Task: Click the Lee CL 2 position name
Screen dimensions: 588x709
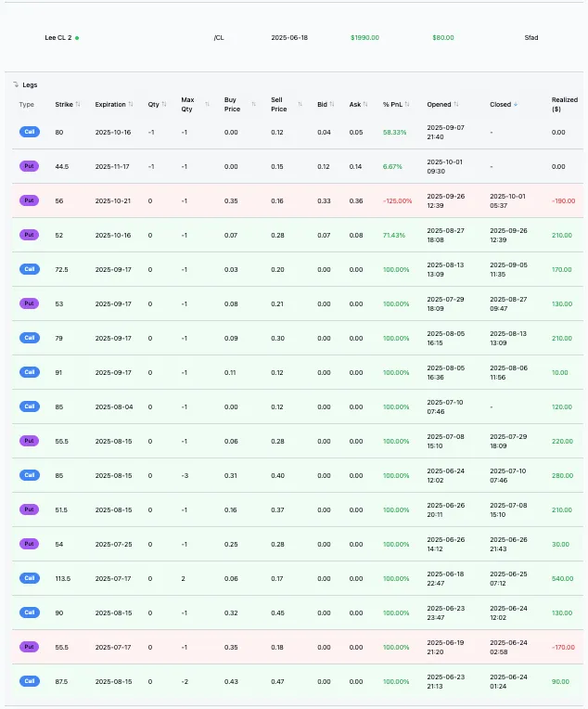Action: pyautogui.click(x=58, y=38)
